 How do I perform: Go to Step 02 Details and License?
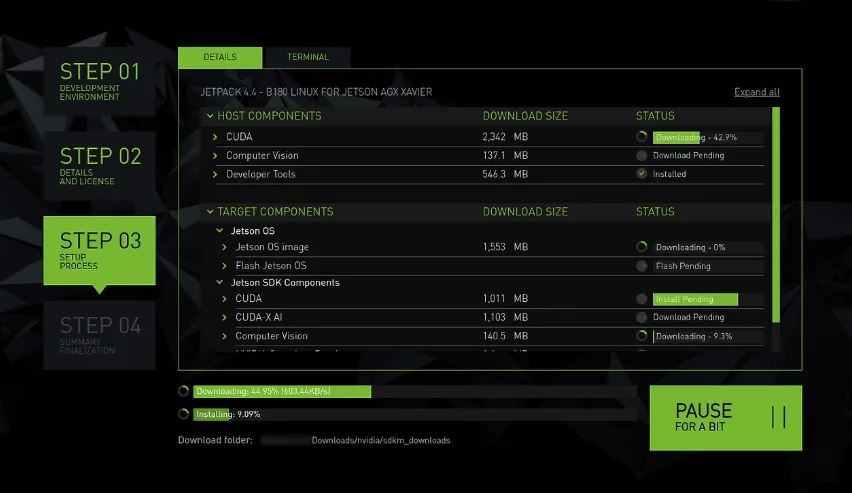coord(99,166)
